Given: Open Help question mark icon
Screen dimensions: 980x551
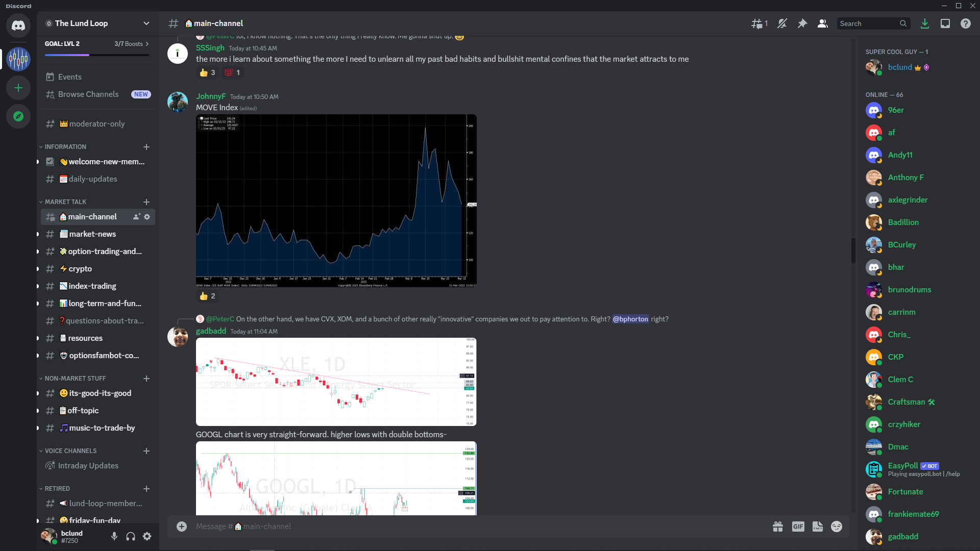Looking at the screenshot, I should click(x=966, y=23).
